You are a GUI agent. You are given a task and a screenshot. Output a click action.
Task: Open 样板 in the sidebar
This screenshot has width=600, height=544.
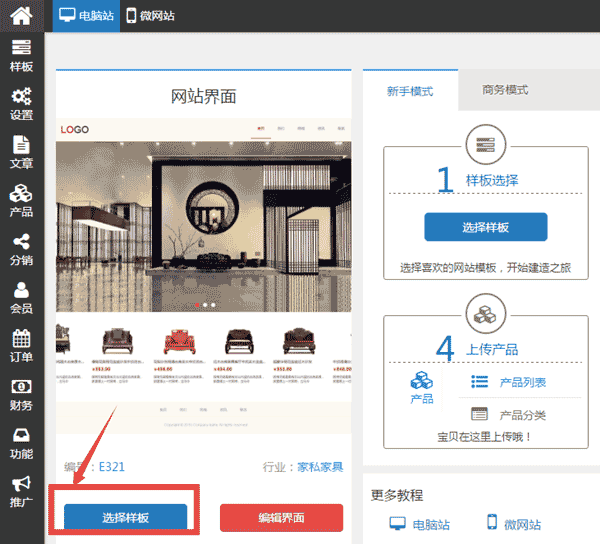pos(21,56)
